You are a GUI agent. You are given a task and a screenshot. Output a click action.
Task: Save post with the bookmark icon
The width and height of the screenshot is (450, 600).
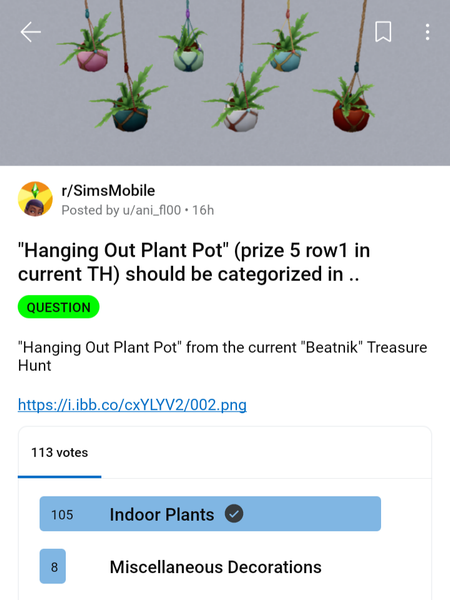tap(383, 31)
